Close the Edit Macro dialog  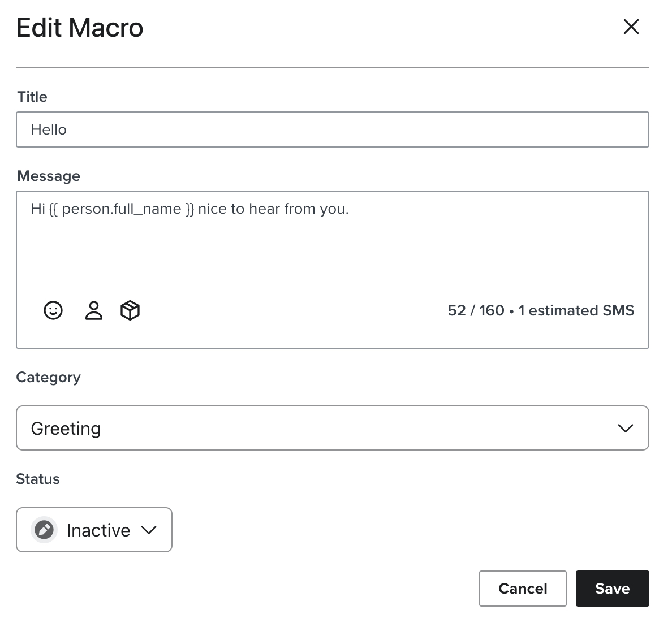pyautogui.click(x=631, y=27)
